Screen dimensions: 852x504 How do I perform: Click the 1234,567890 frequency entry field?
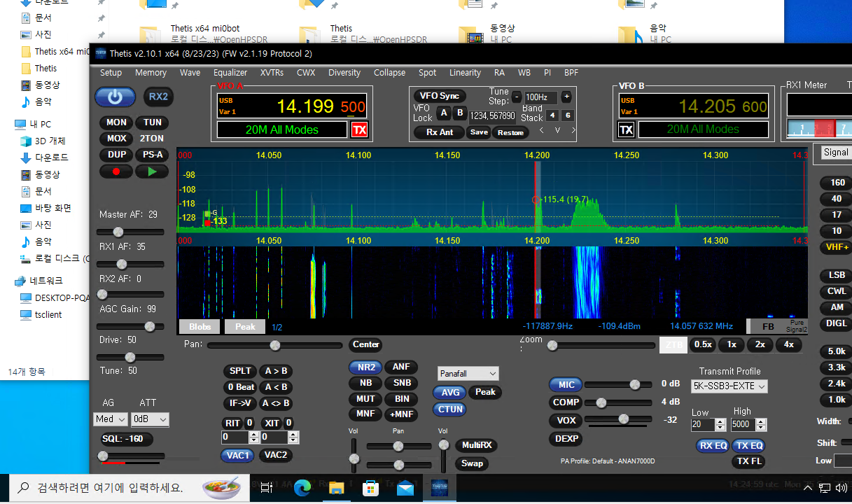pos(492,115)
